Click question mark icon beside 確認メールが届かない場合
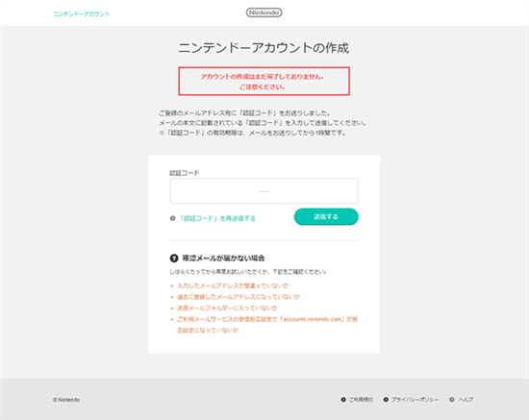 coord(174,259)
